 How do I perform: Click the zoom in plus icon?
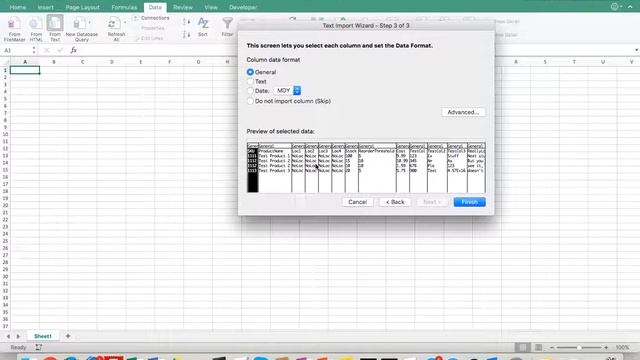[x=606, y=347]
